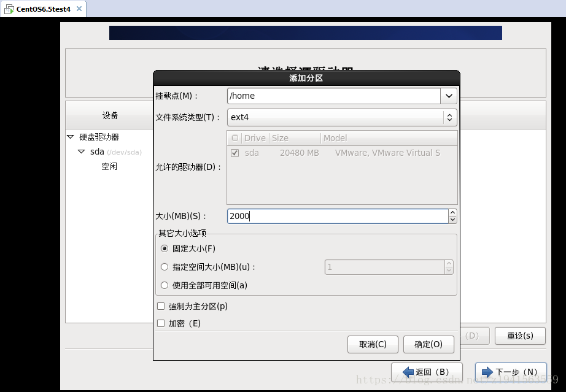
Task: Click the VM icon on CentOS6.5test4 tab
Action: click(x=9, y=9)
